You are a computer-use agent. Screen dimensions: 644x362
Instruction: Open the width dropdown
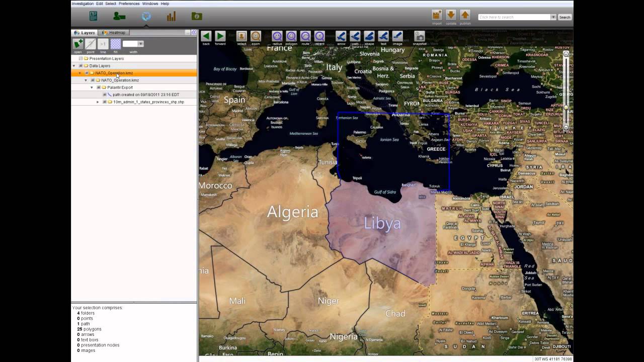click(x=141, y=44)
